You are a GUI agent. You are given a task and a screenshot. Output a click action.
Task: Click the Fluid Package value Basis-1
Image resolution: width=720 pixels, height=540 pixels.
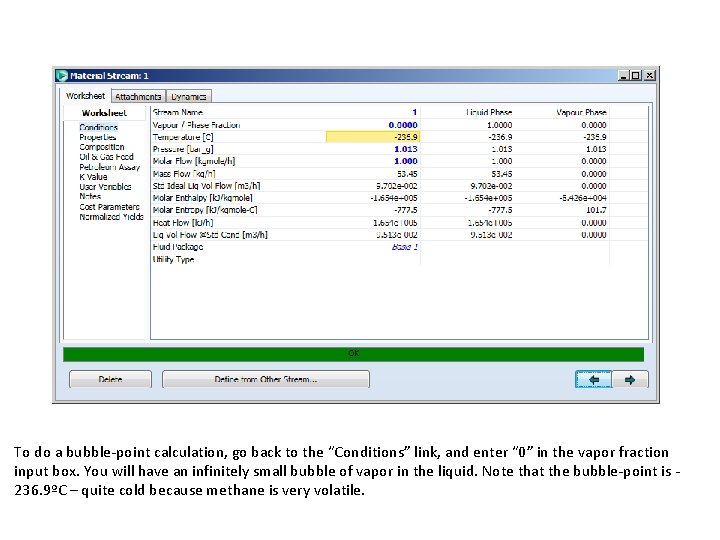coord(405,247)
